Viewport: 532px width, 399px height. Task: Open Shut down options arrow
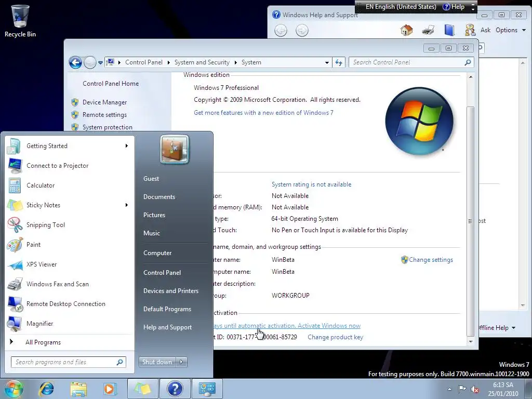(x=181, y=362)
